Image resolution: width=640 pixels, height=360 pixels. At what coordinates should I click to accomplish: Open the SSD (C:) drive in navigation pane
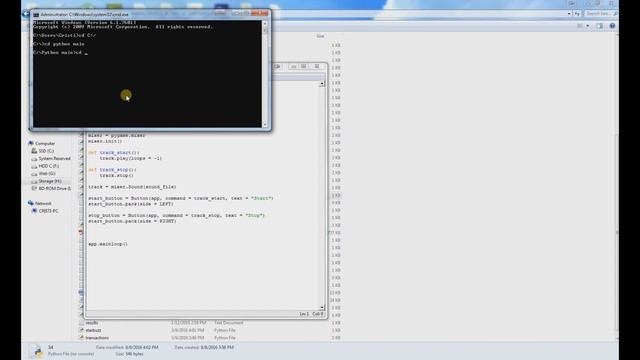point(46,151)
